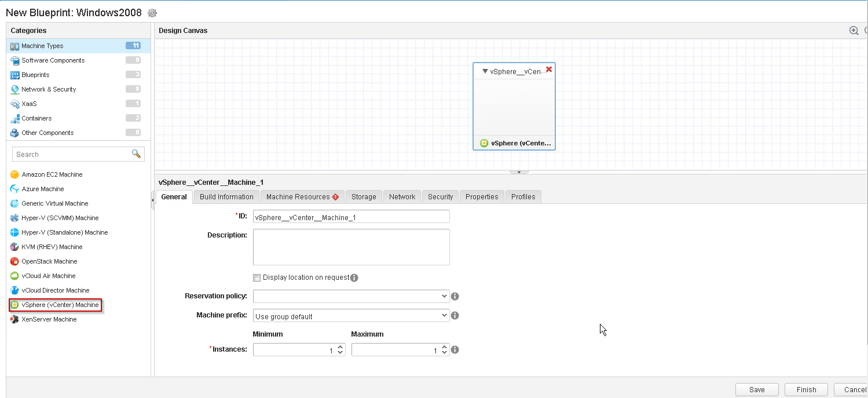This screenshot has height=398, width=868.
Task: Click the XenServer Machine icon
Action: tap(15, 319)
